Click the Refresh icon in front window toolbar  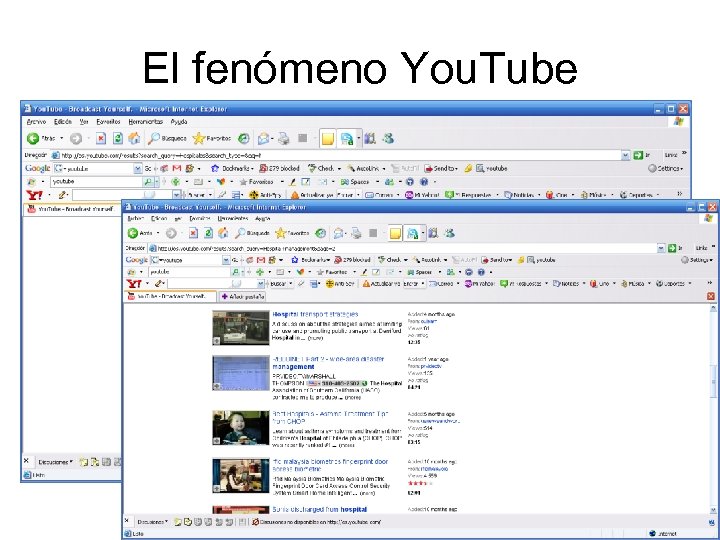208,233
